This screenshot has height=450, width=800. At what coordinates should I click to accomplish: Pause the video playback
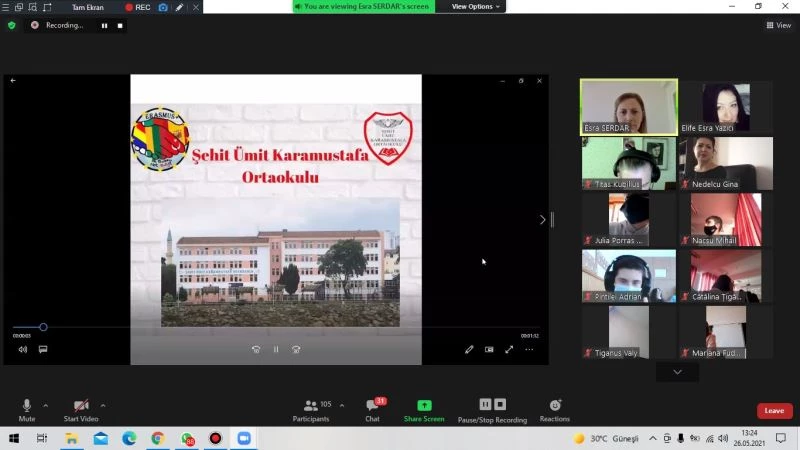[x=276, y=349]
